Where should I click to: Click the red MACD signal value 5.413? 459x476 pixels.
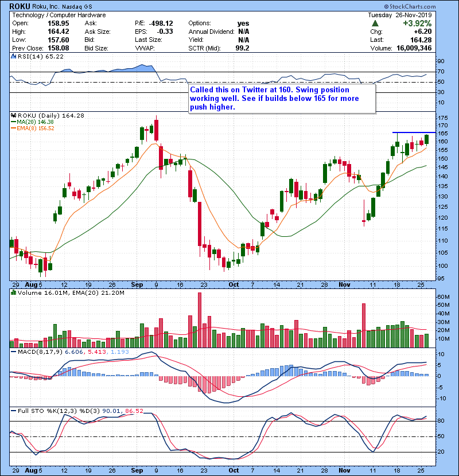pyautogui.click(x=96, y=352)
